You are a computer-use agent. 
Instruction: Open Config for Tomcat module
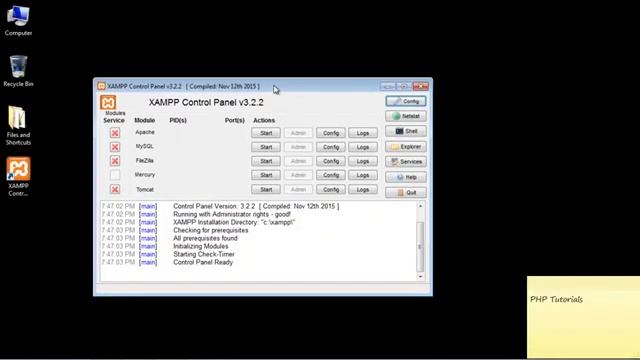(331, 189)
